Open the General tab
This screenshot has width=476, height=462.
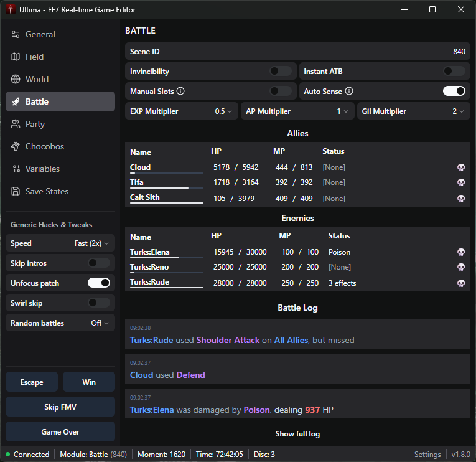(x=60, y=34)
